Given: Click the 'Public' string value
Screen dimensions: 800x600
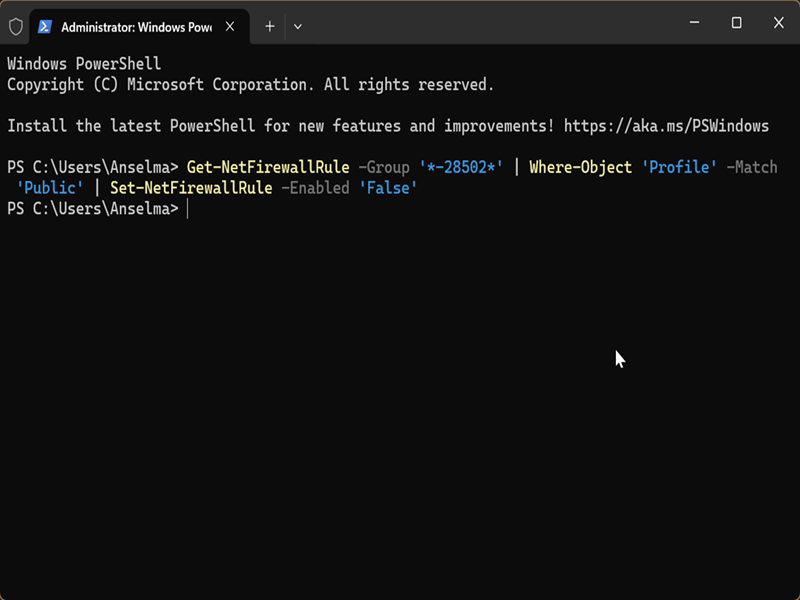Looking at the screenshot, I should coord(50,188).
